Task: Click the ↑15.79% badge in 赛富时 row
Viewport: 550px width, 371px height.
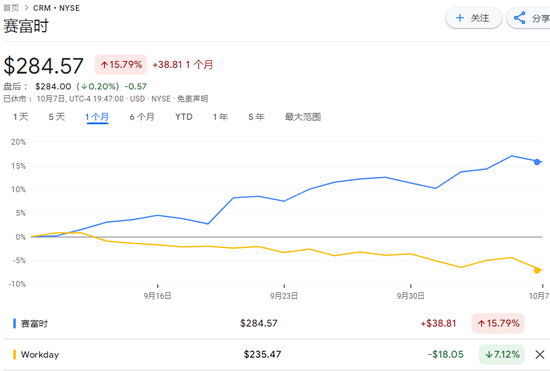Action: (x=498, y=323)
